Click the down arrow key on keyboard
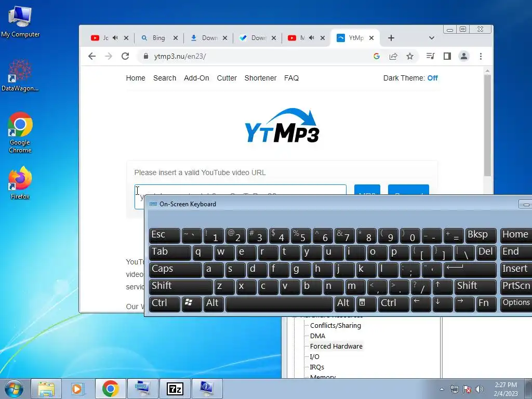The height and width of the screenshot is (399, 532). click(x=443, y=303)
